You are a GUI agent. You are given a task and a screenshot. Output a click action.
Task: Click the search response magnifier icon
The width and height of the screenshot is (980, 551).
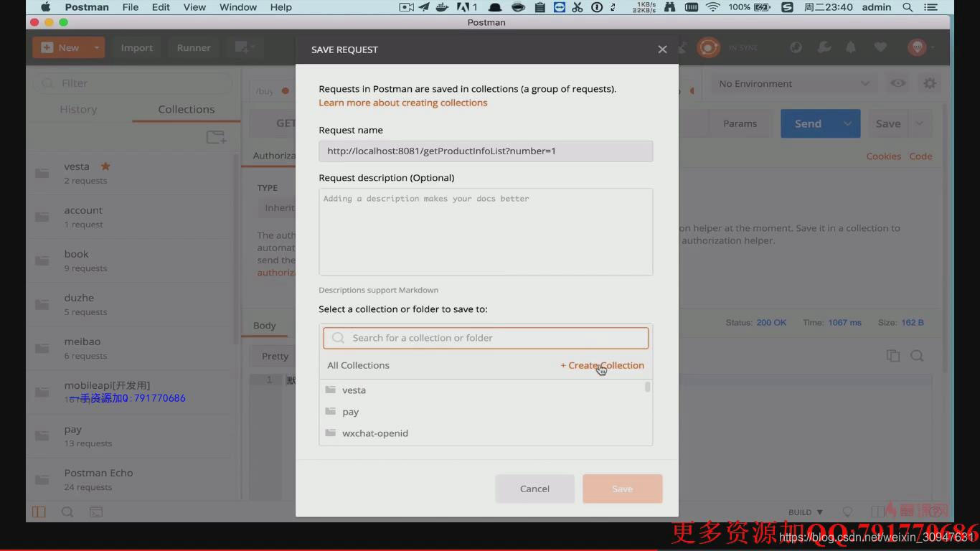917,356
